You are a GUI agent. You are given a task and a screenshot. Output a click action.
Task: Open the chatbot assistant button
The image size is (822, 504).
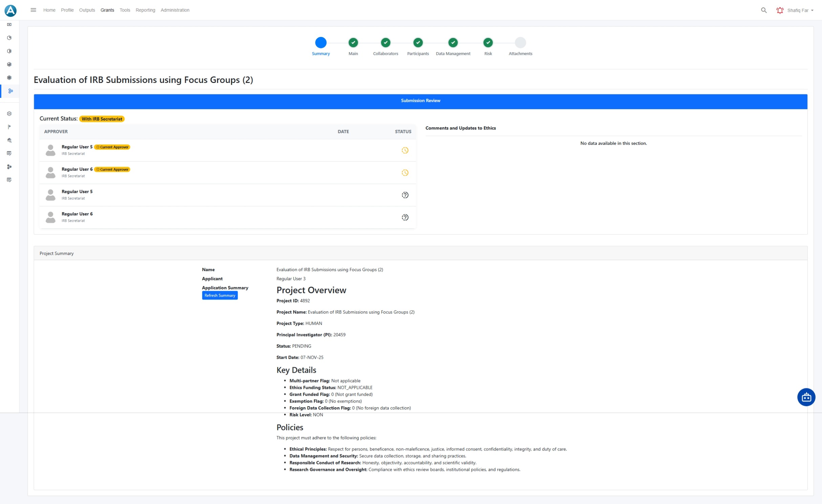pyautogui.click(x=806, y=397)
